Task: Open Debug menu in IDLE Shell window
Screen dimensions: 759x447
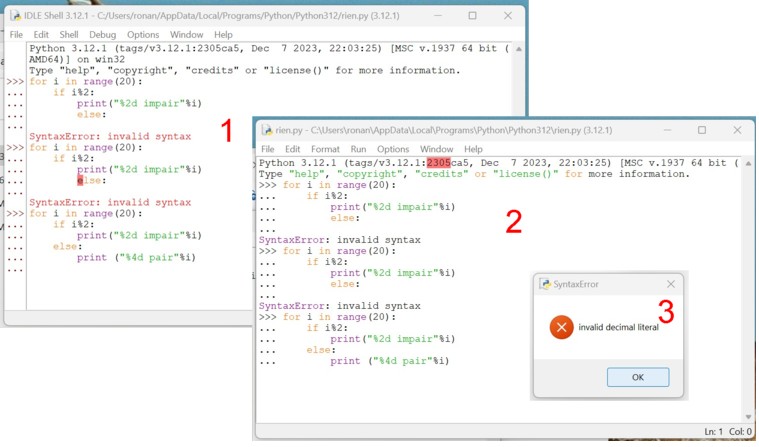Action: point(103,35)
